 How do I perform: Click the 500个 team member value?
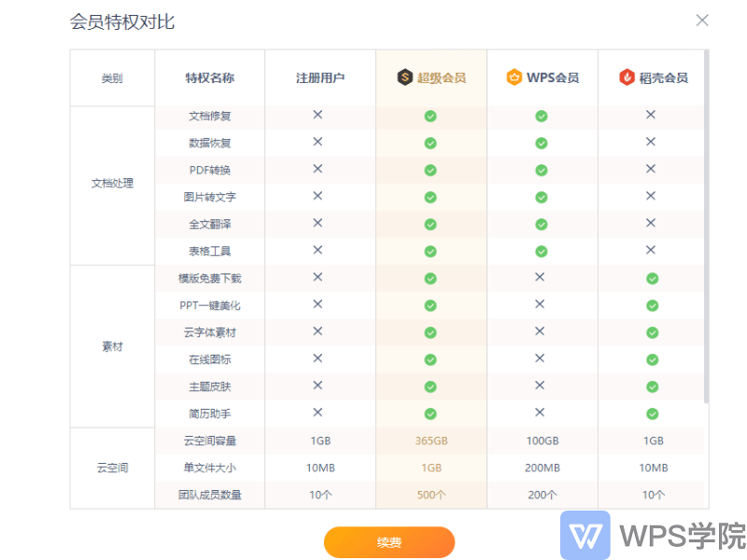pos(431,496)
